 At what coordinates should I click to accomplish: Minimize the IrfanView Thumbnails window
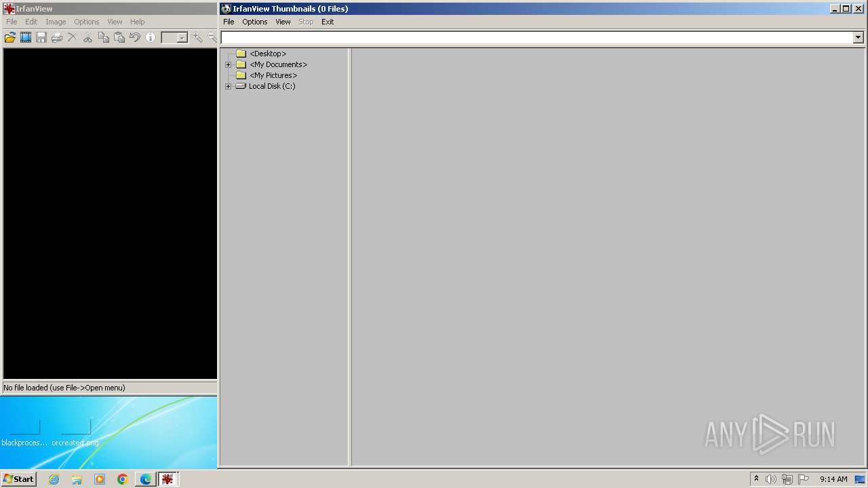(835, 9)
